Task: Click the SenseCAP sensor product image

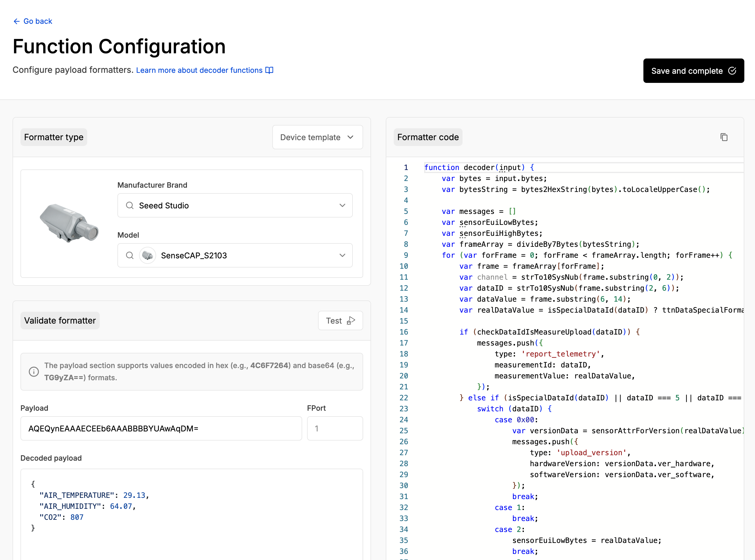Action: click(69, 223)
